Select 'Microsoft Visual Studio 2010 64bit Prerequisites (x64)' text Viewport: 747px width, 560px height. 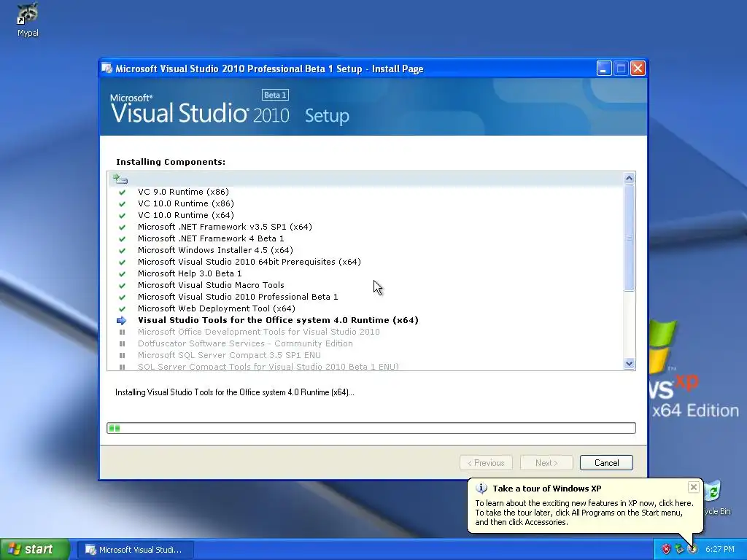[249, 262]
